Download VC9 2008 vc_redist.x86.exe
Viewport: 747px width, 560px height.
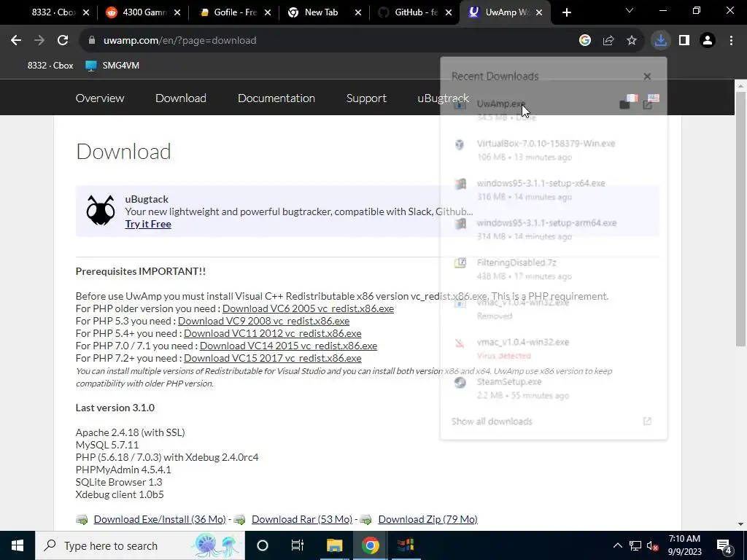264,321
